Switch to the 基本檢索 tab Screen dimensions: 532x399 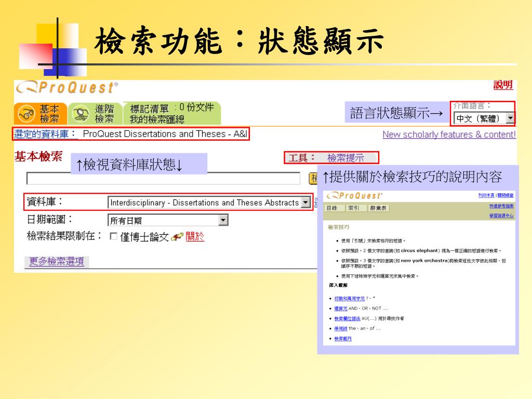(x=41, y=114)
